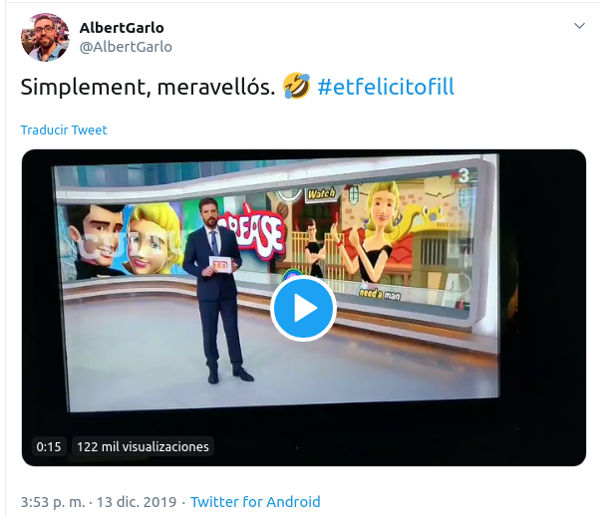This screenshot has width=600, height=517.
Task: Click the rolling laughing emoji in the tweet
Action: (296, 86)
